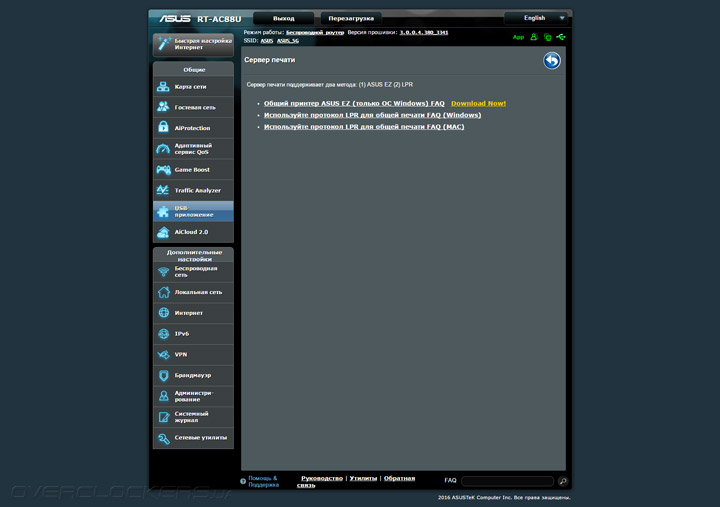Open the LPR protocol FAQ (MAC) link
Viewport: 720px width, 507px height.
[x=364, y=127]
